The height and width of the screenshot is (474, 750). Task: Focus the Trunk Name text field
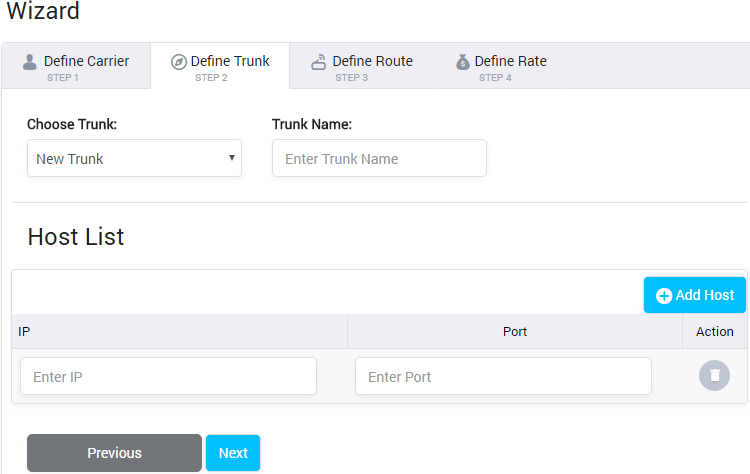[x=379, y=158]
